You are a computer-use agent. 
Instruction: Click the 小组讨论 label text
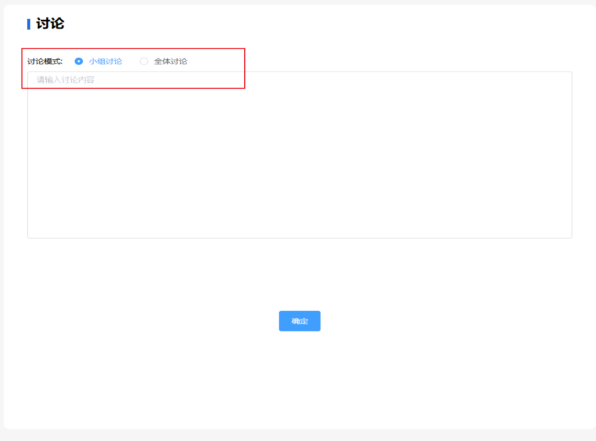(105, 61)
